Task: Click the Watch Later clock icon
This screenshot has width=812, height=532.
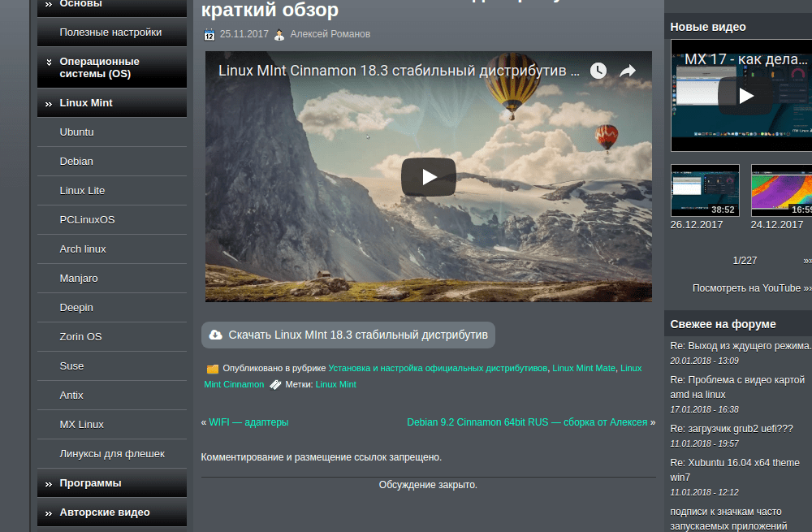Action: [x=598, y=71]
